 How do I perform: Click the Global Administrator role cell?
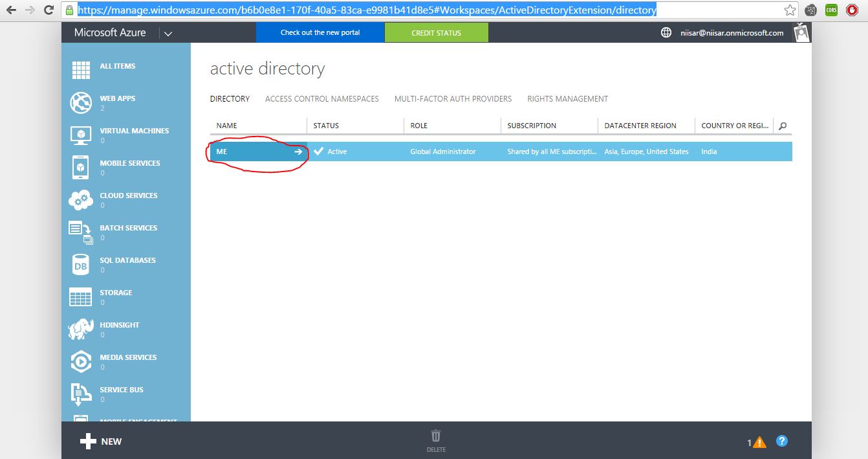[452, 151]
